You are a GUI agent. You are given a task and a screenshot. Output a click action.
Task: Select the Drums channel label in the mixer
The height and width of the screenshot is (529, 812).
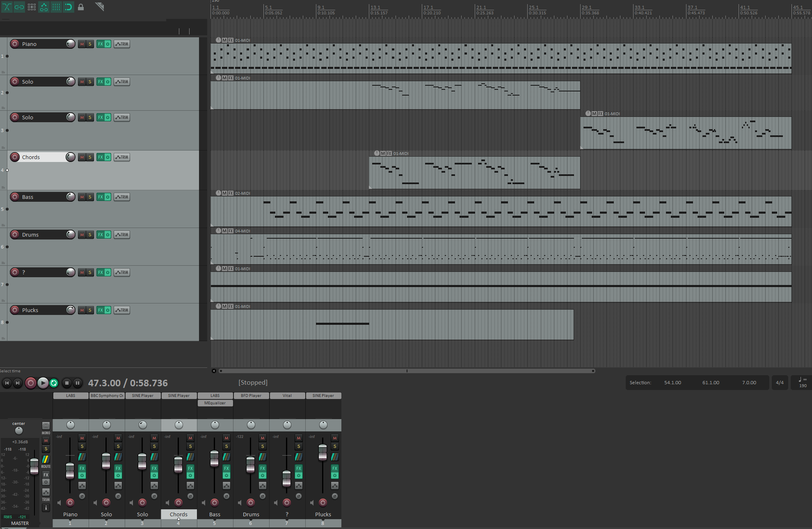[251, 514]
